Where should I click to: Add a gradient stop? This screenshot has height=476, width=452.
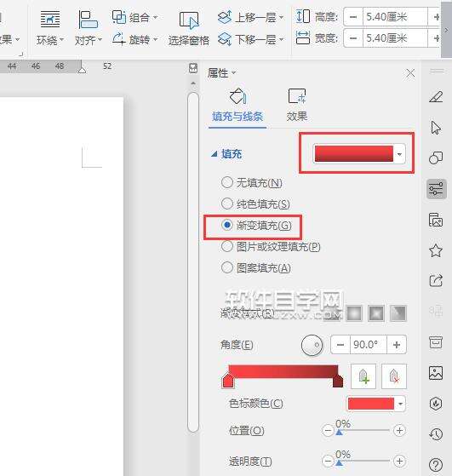pyautogui.click(x=363, y=376)
